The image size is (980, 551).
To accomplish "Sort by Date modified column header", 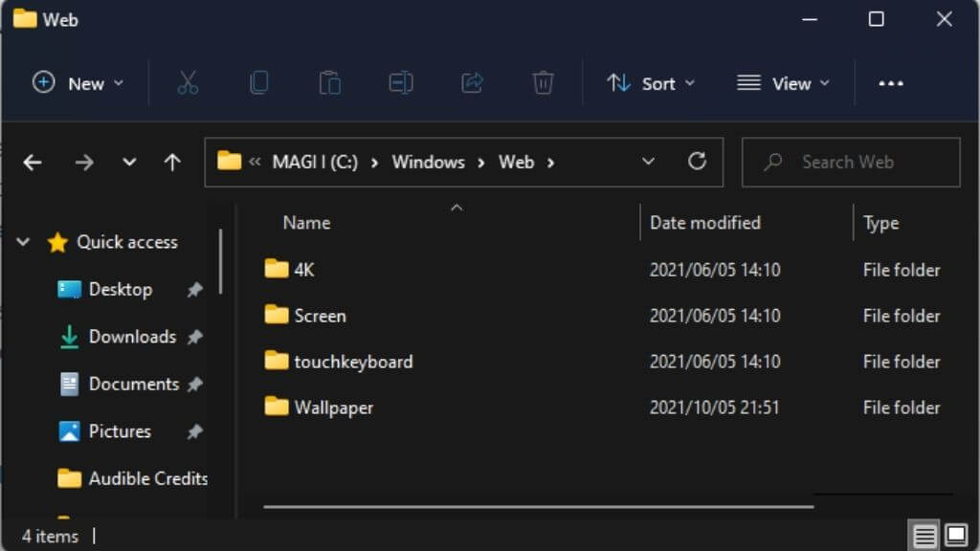I will (705, 223).
